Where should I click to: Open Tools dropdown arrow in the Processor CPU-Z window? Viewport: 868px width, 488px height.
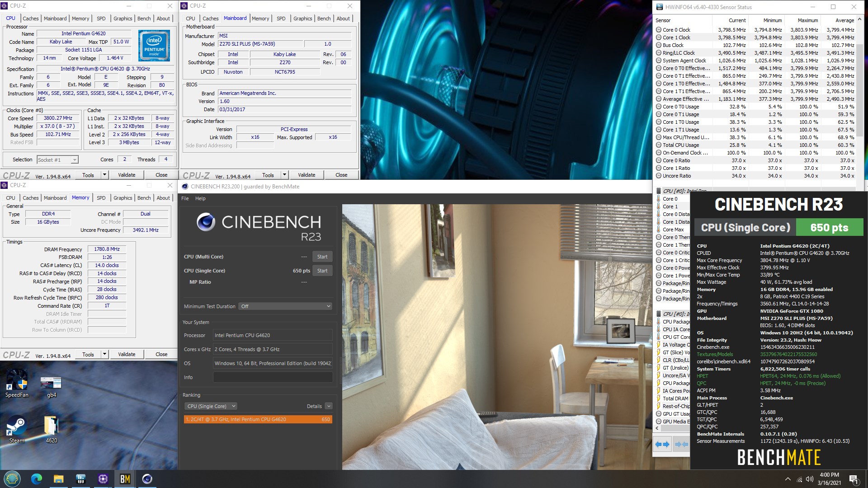tap(104, 175)
